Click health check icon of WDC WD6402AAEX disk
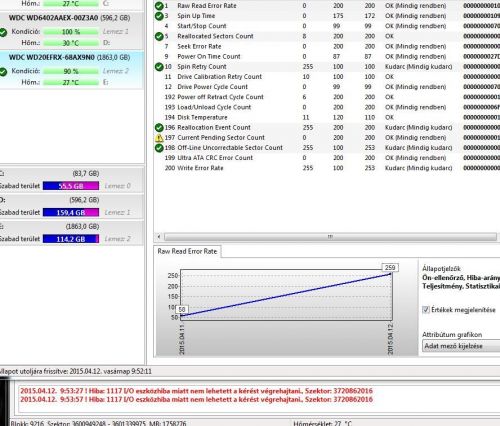Viewport: 500px width, 426px height. pos(3,32)
